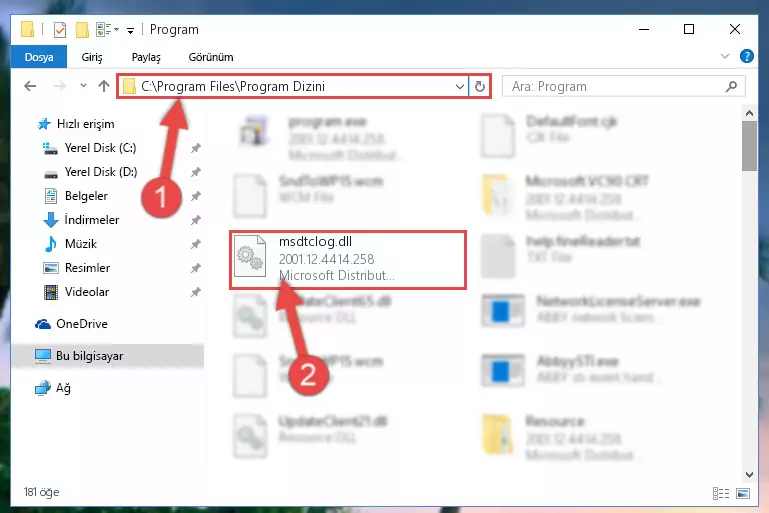Open Help via the blue question icon

click(746, 56)
